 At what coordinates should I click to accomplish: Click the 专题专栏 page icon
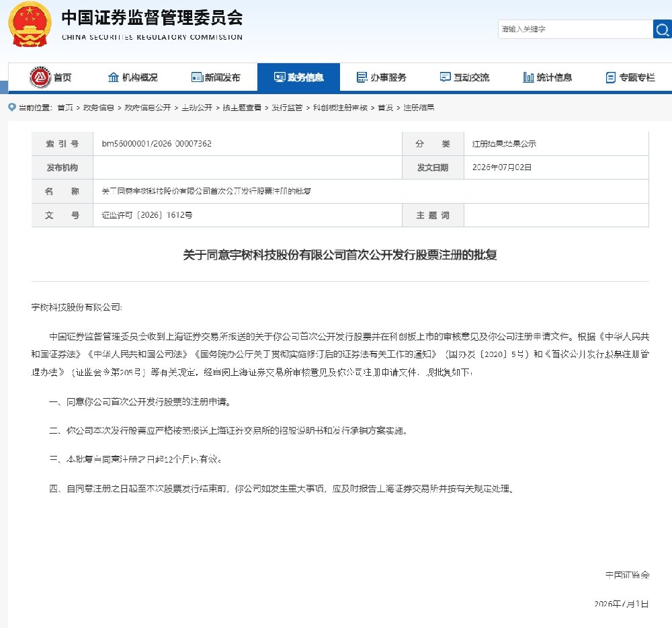[x=611, y=77]
